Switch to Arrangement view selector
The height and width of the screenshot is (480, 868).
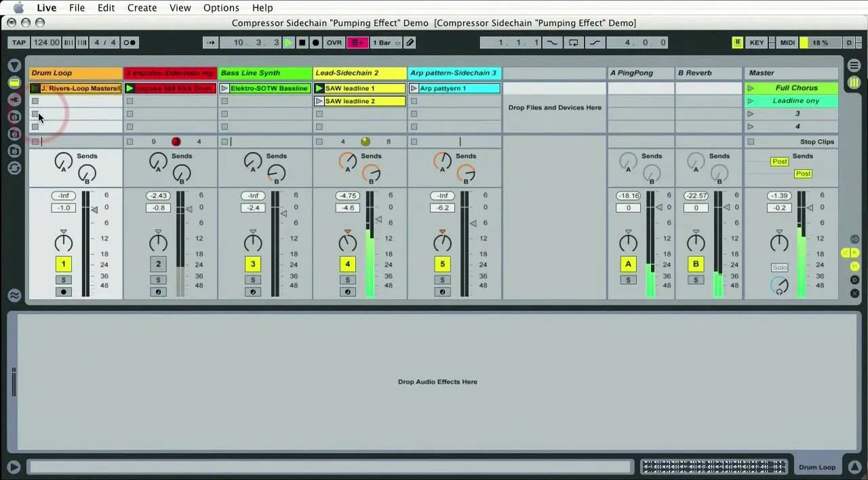(x=854, y=66)
